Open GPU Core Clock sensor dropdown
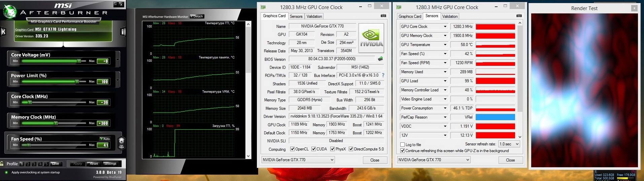Image resolution: width=644 pixels, height=181 pixels. [x=445, y=27]
